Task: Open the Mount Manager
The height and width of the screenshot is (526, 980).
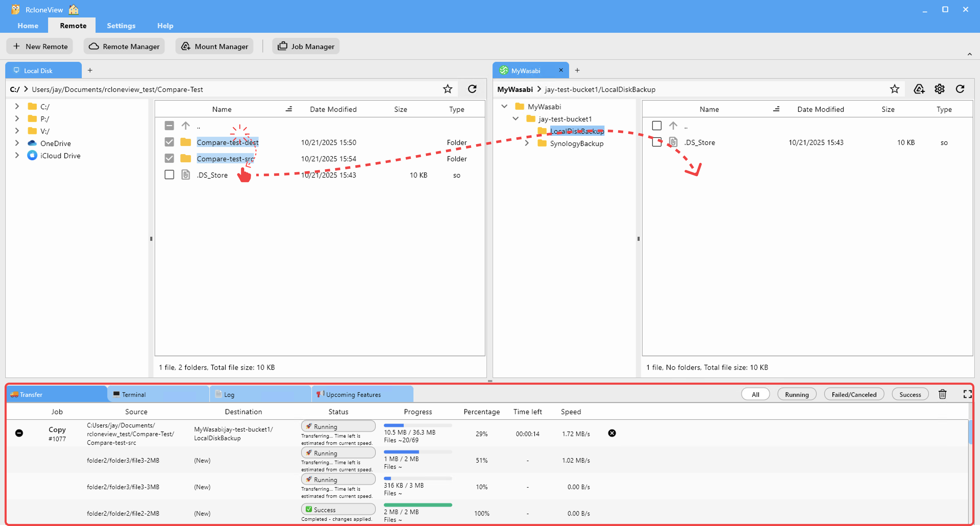Action: (x=214, y=46)
